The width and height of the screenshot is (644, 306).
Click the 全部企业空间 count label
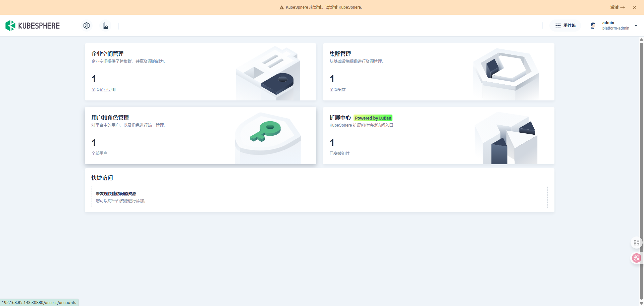click(x=104, y=90)
